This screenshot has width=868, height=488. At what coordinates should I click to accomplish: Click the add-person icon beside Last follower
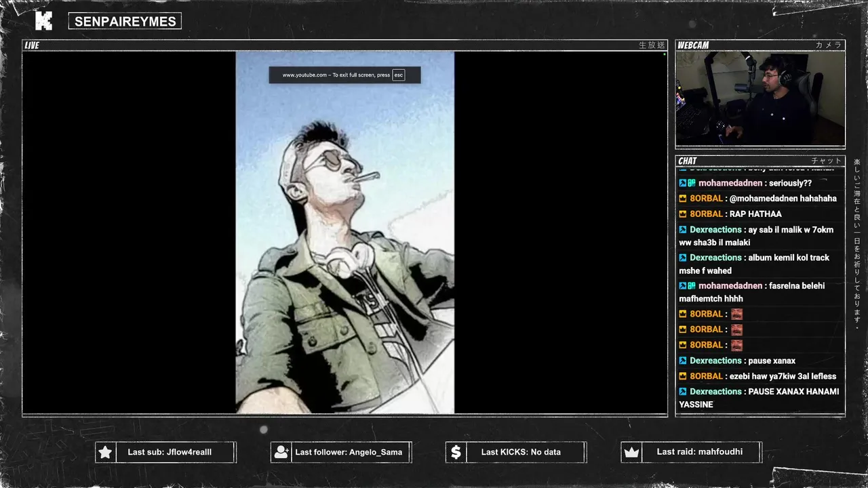click(x=281, y=452)
